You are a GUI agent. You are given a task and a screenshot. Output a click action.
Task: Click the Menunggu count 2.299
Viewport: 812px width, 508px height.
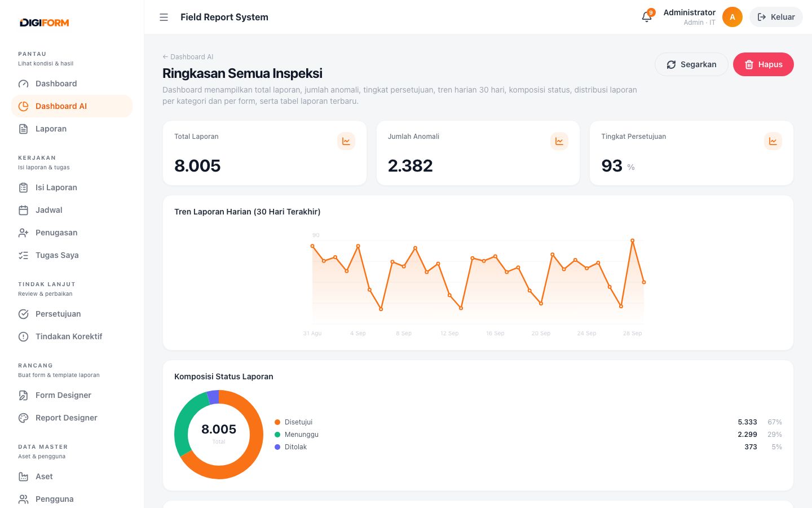(x=748, y=435)
